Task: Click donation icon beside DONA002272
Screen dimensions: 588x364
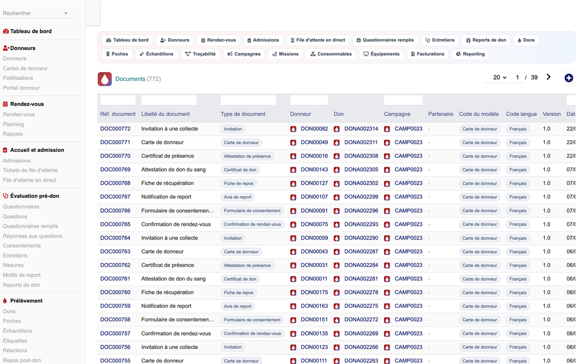Action: coord(337,320)
